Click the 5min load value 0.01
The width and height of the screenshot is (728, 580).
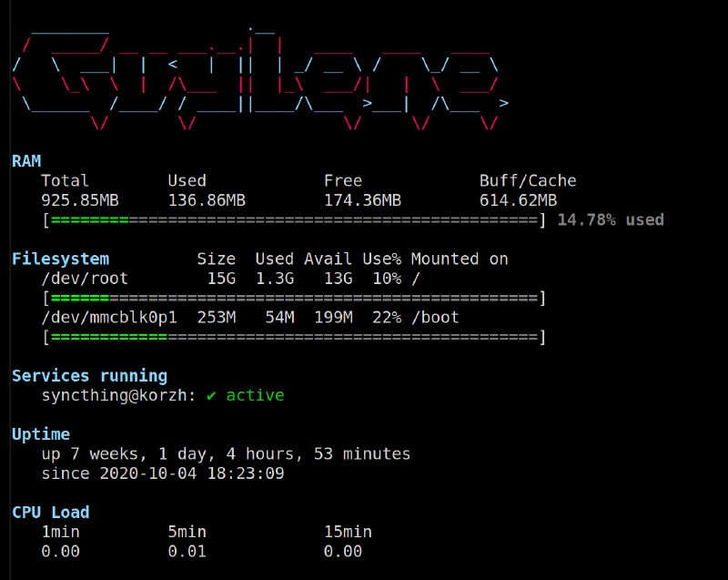pyautogui.click(x=187, y=552)
